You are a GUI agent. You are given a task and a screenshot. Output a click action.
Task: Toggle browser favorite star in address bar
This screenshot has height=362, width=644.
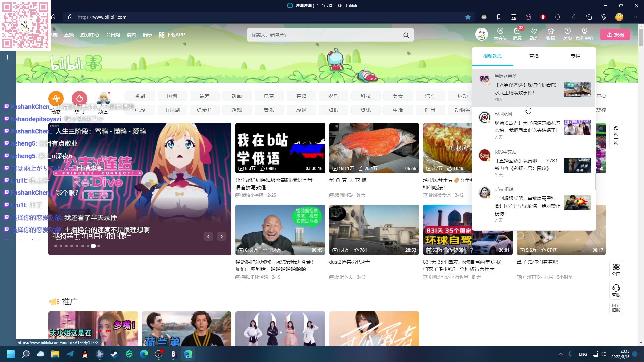point(468,17)
